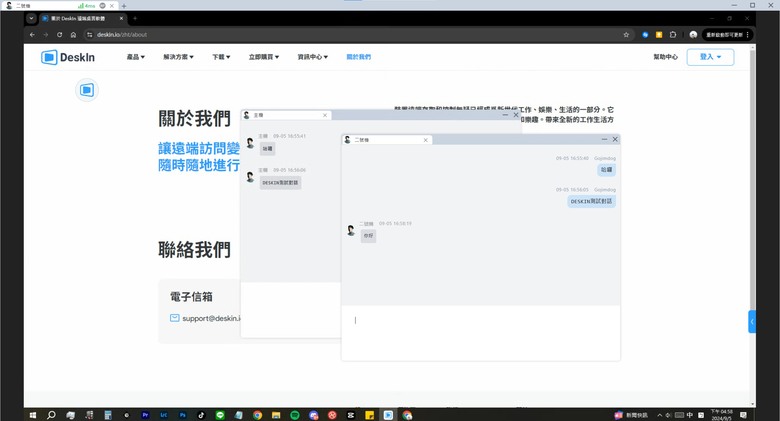Screen dimensions: 780x421
Task: Open File Explorer from the taskbar
Action: point(276,415)
